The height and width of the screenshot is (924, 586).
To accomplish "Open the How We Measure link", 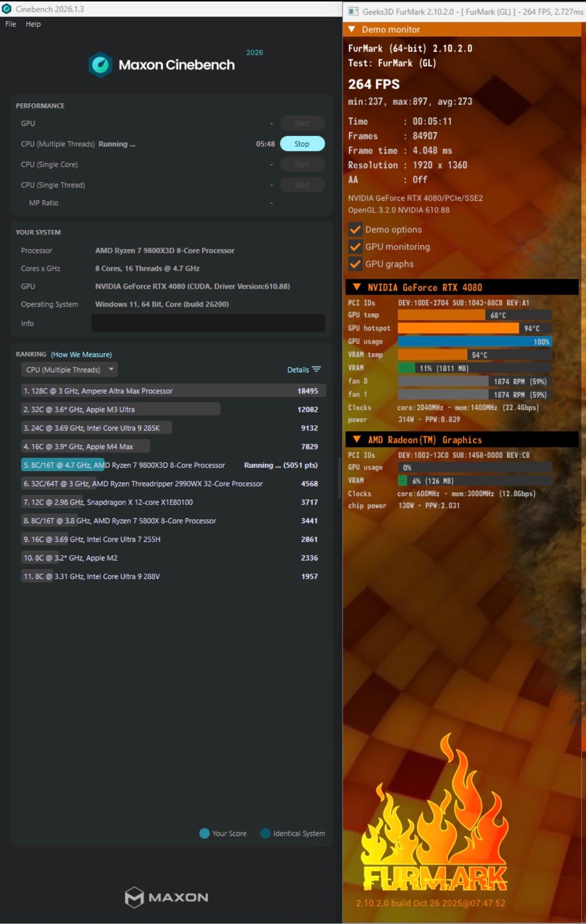I will pos(81,354).
